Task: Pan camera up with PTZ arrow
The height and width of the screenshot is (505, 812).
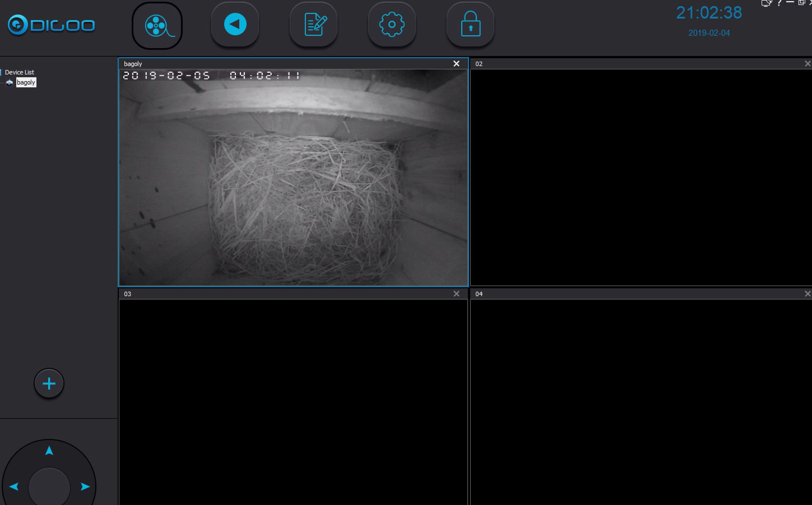Action: (x=49, y=451)
